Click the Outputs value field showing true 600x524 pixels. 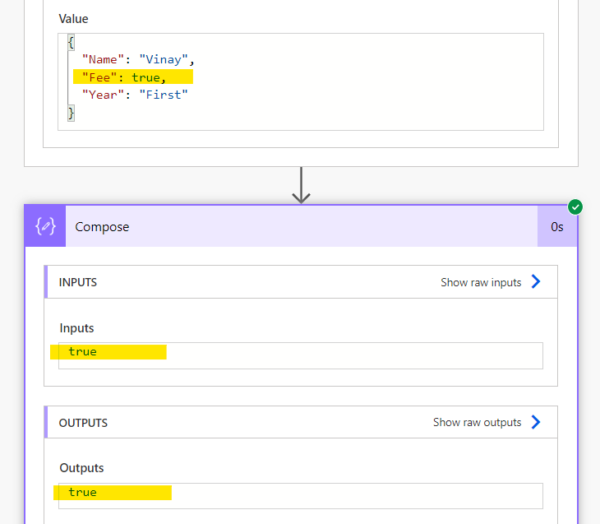(x=300, y=496)
